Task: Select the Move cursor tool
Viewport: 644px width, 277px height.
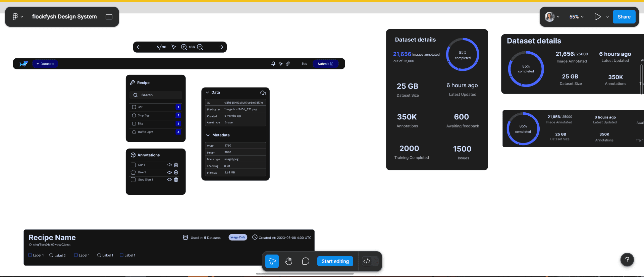Action: 272,261
